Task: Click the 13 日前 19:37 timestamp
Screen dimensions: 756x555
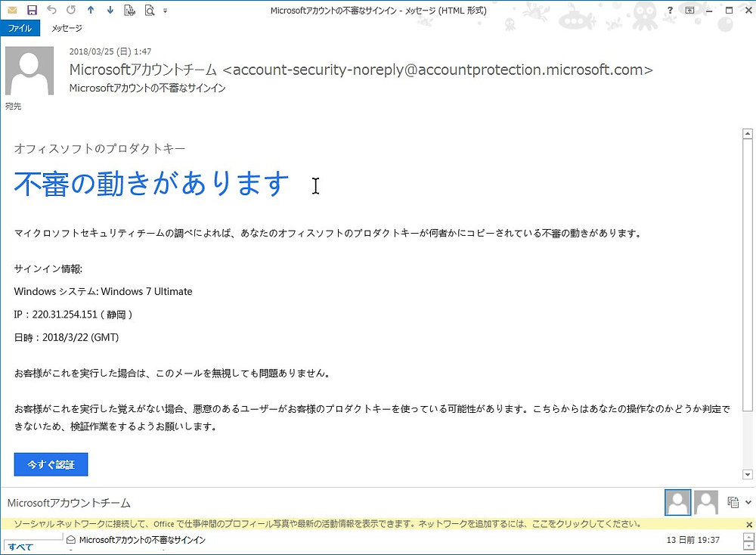Action: click(692, 540)
